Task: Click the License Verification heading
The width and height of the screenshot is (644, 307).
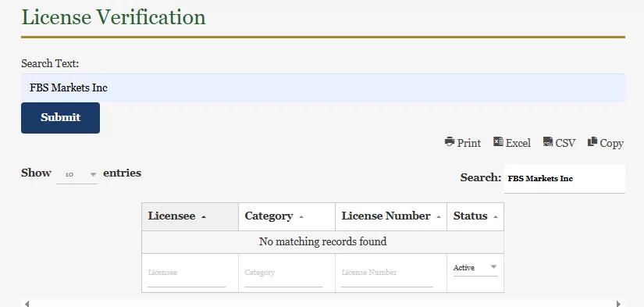Action: [x=113, y=17]
